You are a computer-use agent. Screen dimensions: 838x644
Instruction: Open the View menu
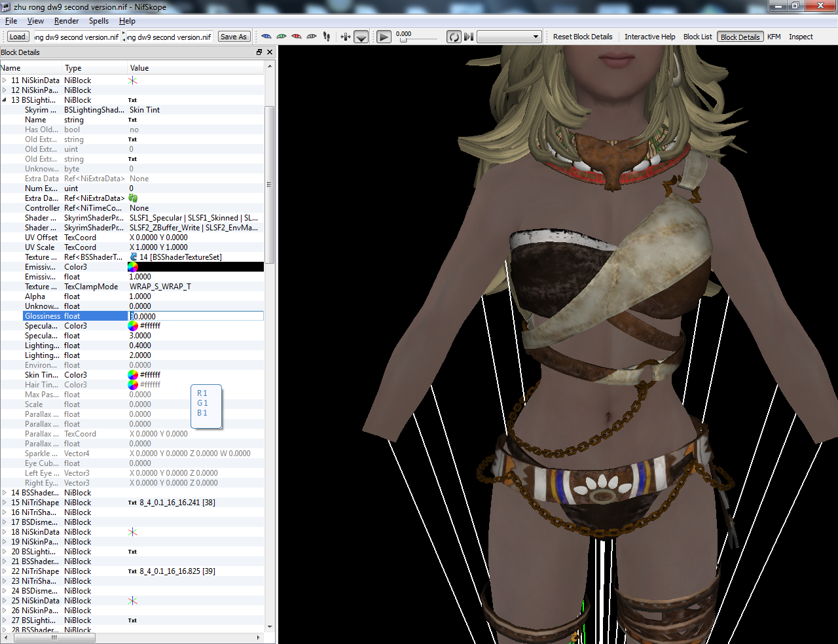click(x=35, y=21)
